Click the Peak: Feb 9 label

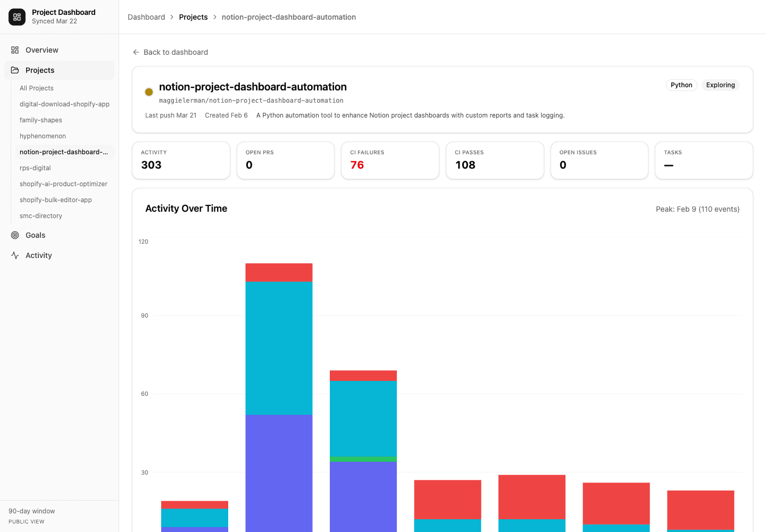697,209
